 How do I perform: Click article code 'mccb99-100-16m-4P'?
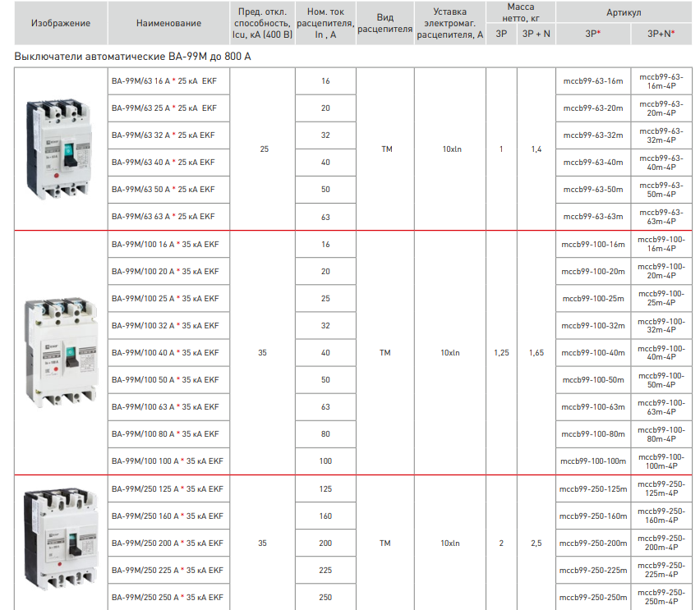(x=661, y=244)
